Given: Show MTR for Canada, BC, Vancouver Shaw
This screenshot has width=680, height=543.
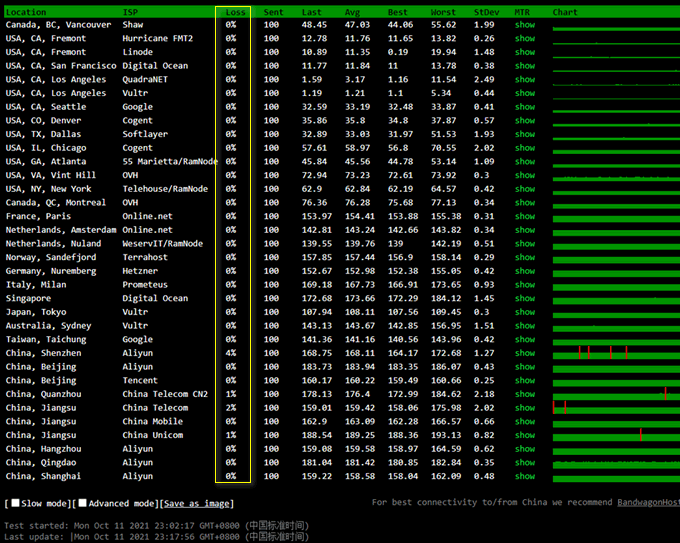Looking at the screenshot, I should (524, 25).
